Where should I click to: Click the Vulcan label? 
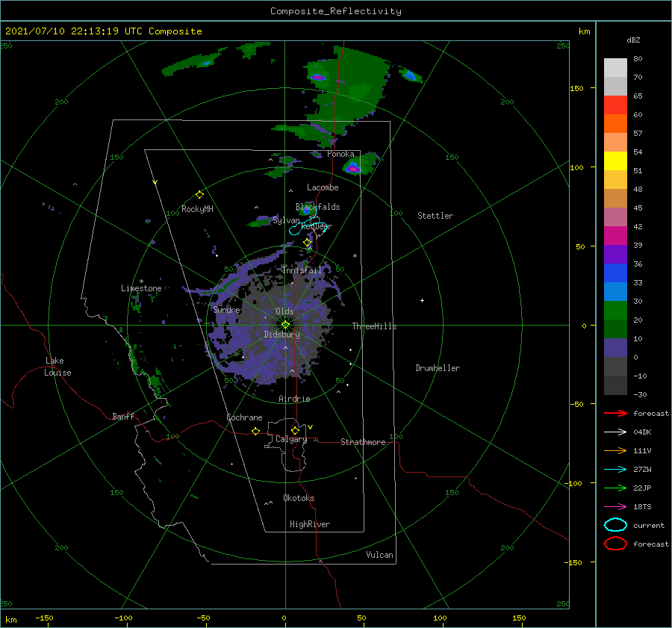tap(379, 555)
